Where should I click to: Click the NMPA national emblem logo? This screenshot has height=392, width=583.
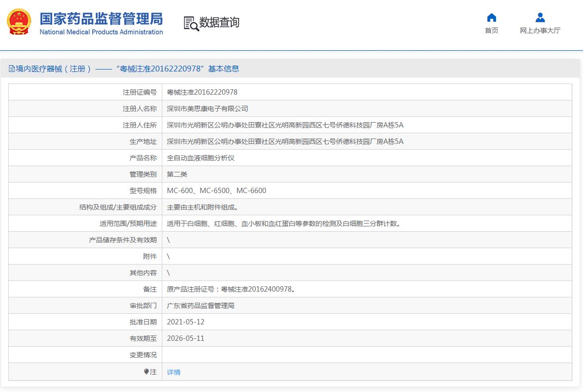coord(19,22)
